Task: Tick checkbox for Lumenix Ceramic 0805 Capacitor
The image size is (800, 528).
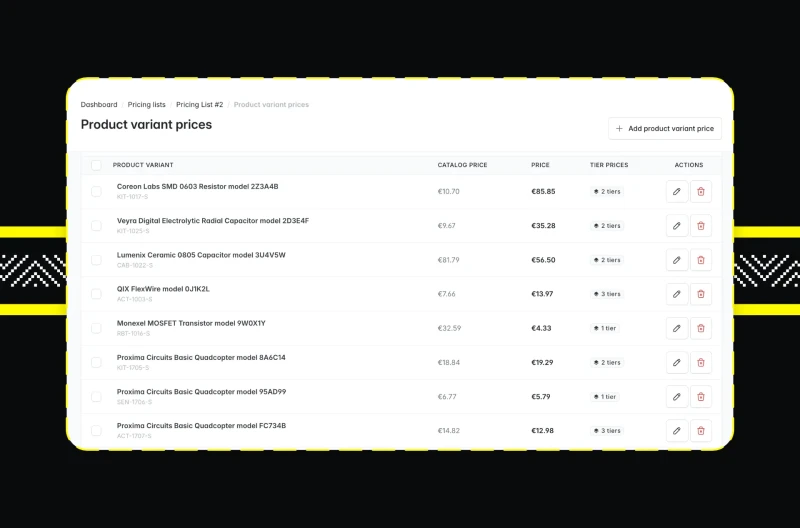Action: point(96,260)
